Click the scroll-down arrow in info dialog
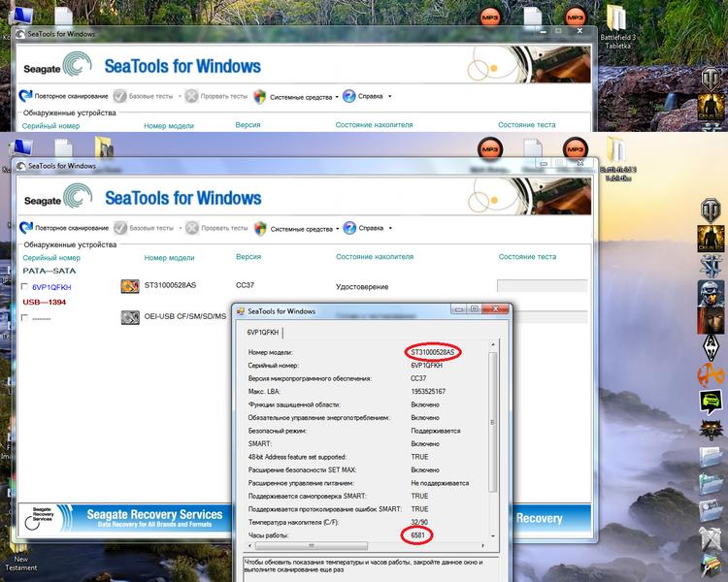This screenshot has width=728, height=582. click(492, 536)
